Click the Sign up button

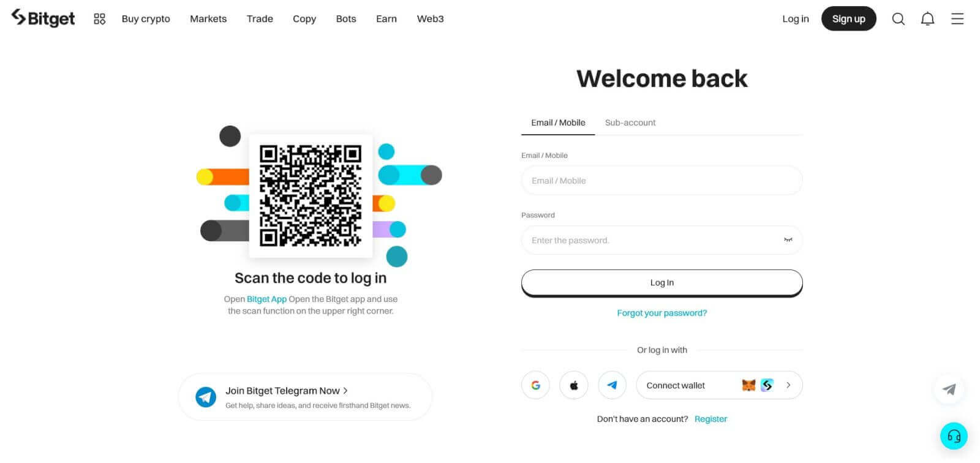[x=848, y=19]
